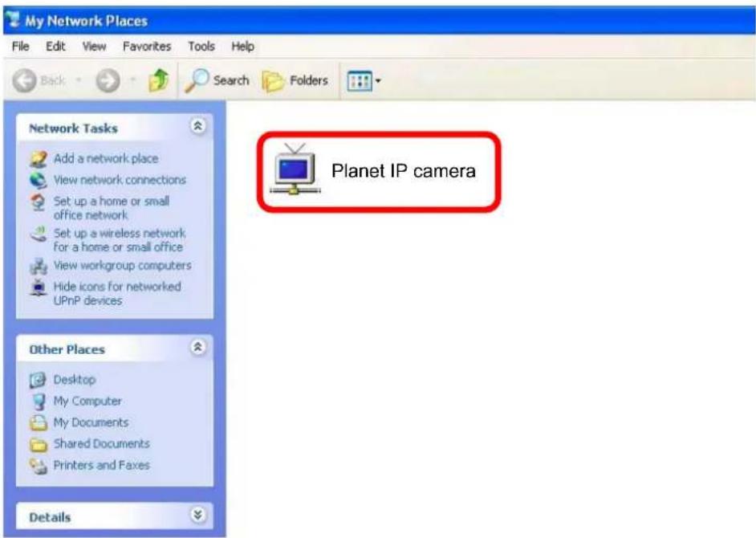
Task: Open My Computer link
Action: tap(87, 401)
